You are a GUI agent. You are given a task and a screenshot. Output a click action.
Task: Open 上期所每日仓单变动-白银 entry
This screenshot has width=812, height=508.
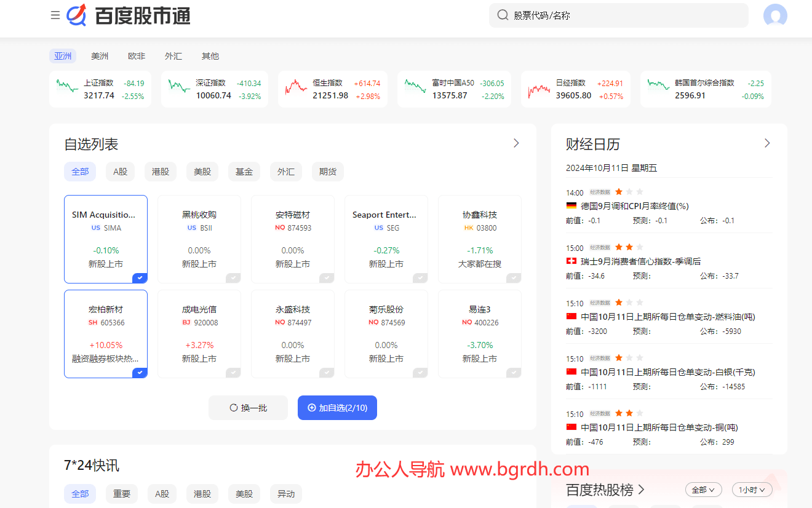tap(668, 372)
